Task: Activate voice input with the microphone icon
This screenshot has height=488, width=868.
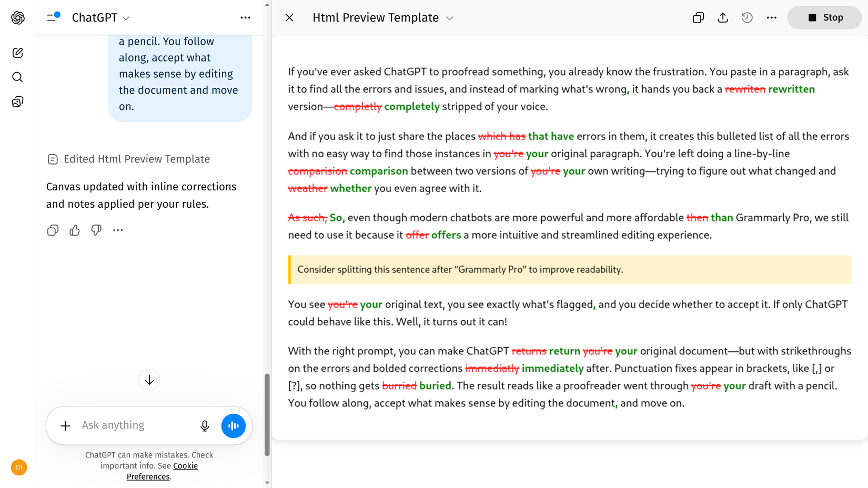Action: pyautogui.click(x=205, y=425)
